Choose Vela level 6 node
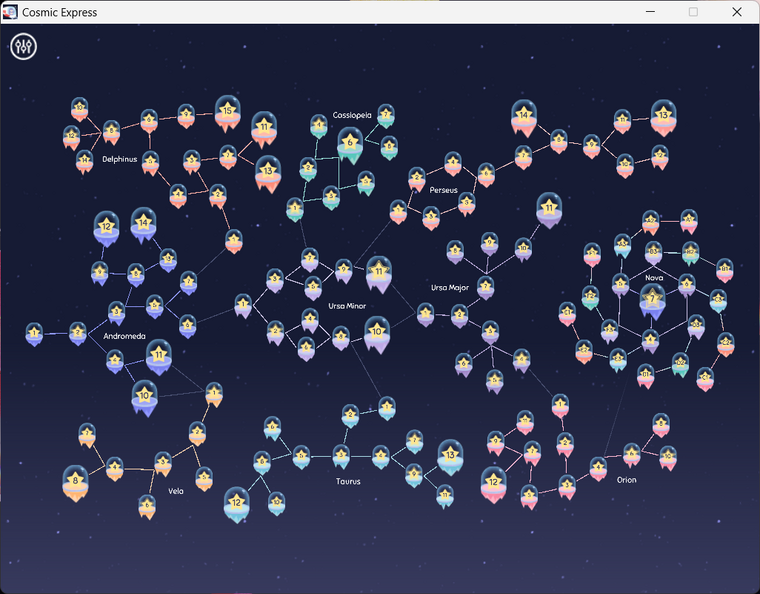Image resolution: width=760 pixels, height=594 pixels. point(147,507)
